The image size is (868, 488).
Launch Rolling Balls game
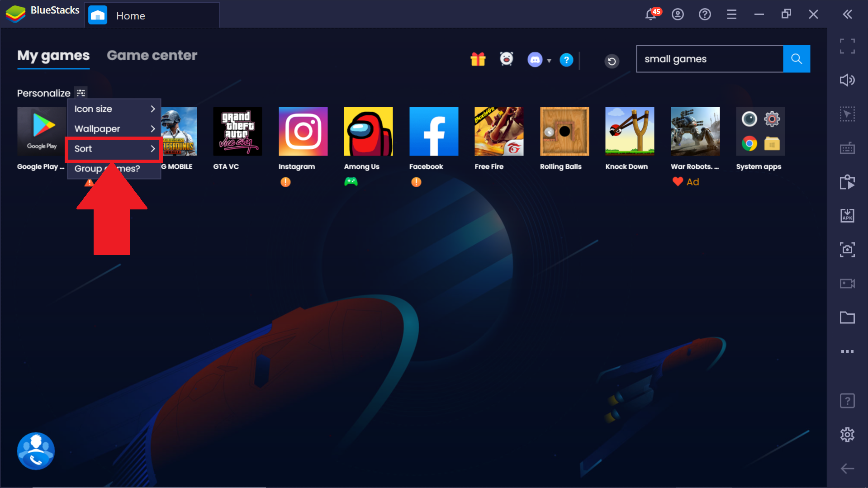click(564, 132)
